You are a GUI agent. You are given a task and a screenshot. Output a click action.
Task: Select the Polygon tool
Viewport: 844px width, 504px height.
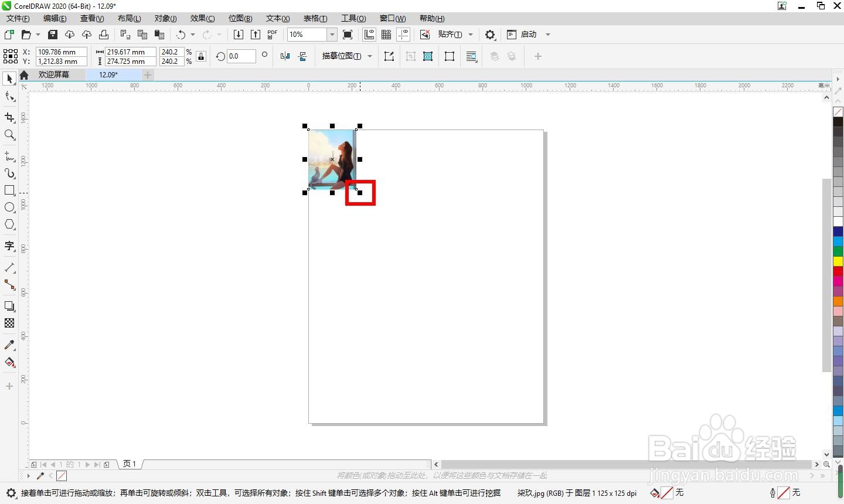[9, 224]
